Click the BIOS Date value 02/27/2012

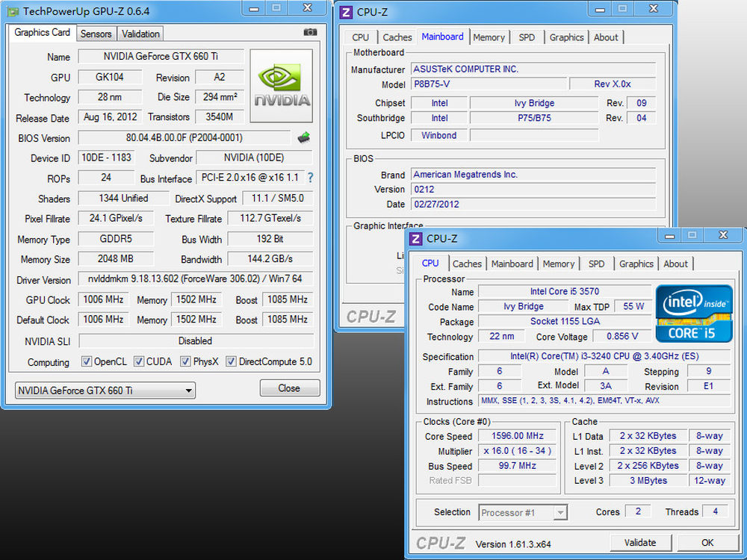[533, 205]
